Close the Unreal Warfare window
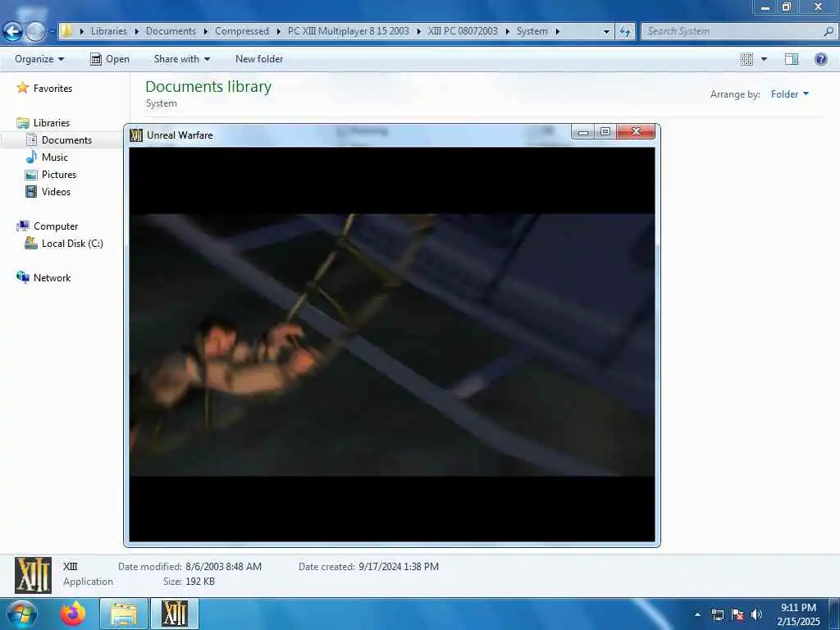This screenshot has height=630, width=840. tap(636, 132)
